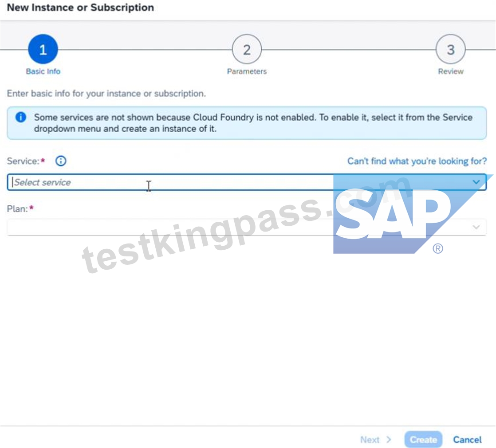Click the Cloud Foundry information message text
Image resolution: width=496 pixels, height=448 pixels.
(253, 123)
